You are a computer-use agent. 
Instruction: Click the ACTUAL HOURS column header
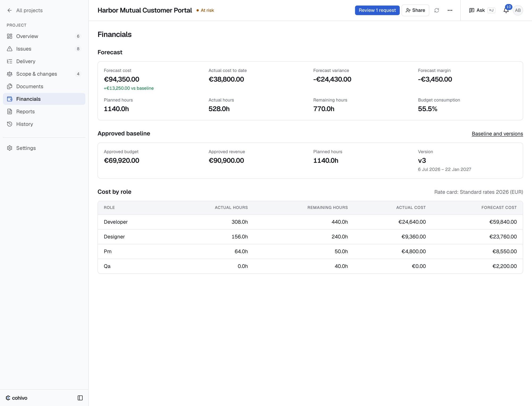pyautogui.click(x=231, y=208)
